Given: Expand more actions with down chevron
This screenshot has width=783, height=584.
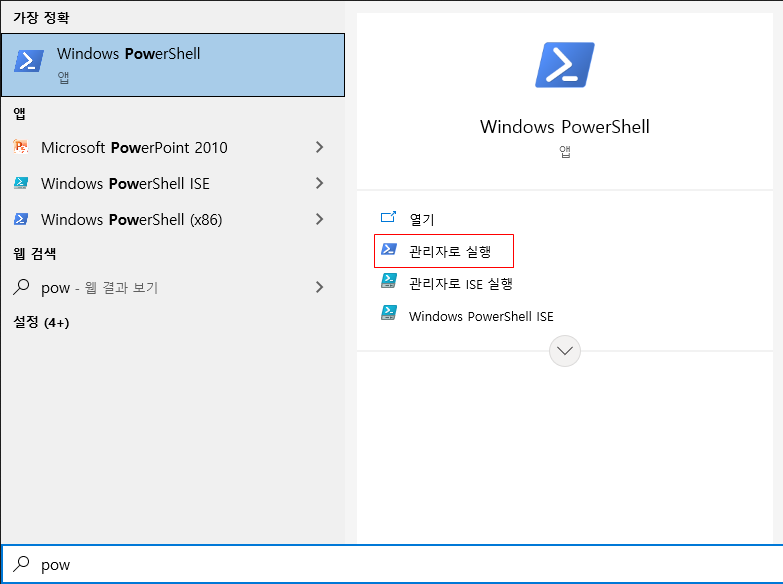Looking at the screenshot, I should (x=565, y=351).
